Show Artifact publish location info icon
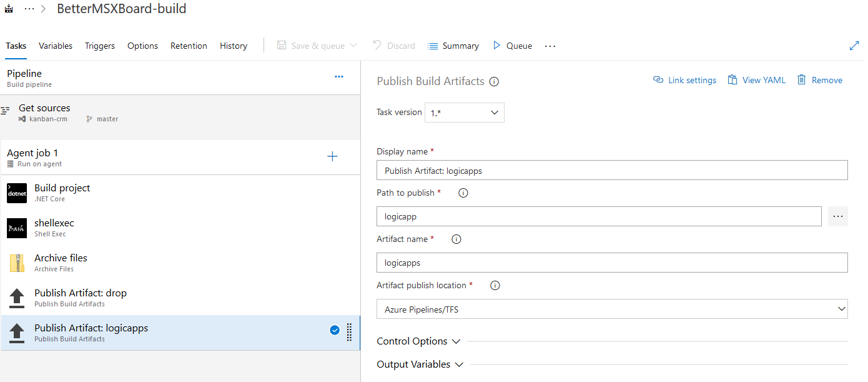 pyautogui.click(x=495, y=286)
